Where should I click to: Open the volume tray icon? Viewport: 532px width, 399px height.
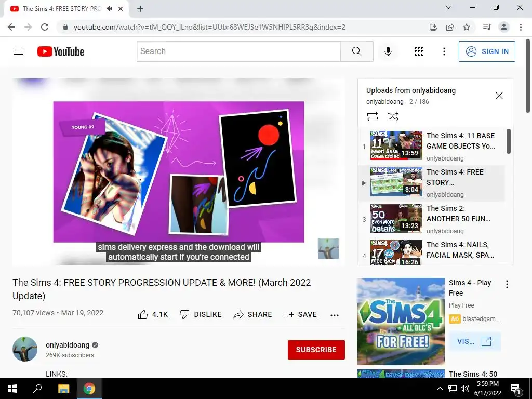point(465,389)
